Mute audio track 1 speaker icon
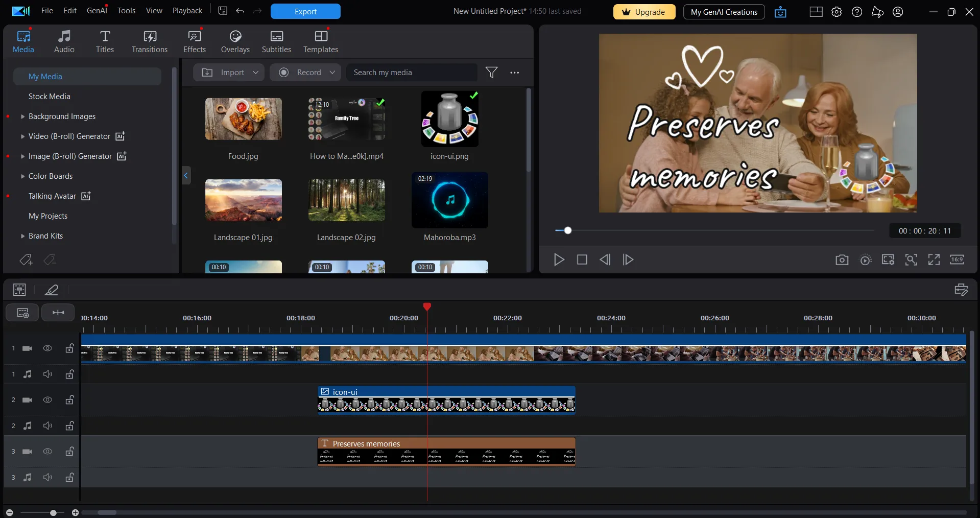 tap(47, 374)
